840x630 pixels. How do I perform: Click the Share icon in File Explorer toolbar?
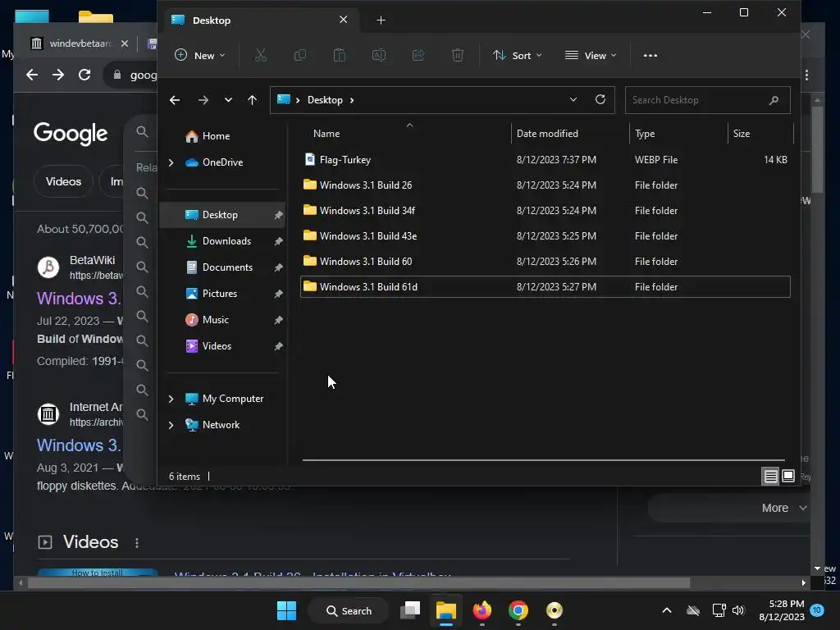418,55
